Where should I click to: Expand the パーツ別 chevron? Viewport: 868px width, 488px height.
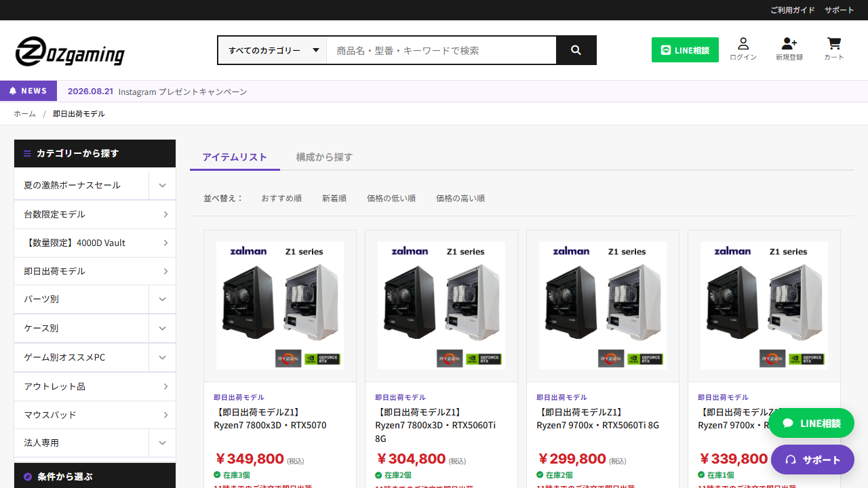[x=162, y=299]
